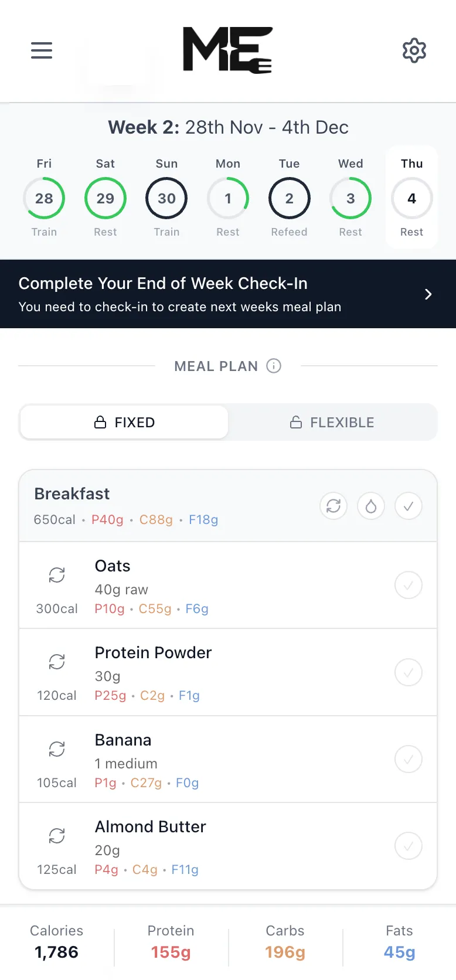Check off the Oats as eaten
Screen dimensions: 456x980
[409, 585]
